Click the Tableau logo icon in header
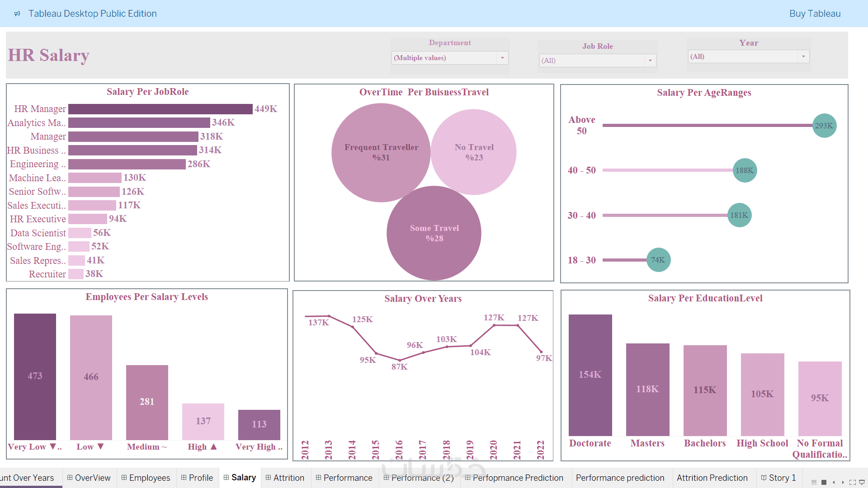The width and height of the screenshot is (868, 488). [17, 14]
